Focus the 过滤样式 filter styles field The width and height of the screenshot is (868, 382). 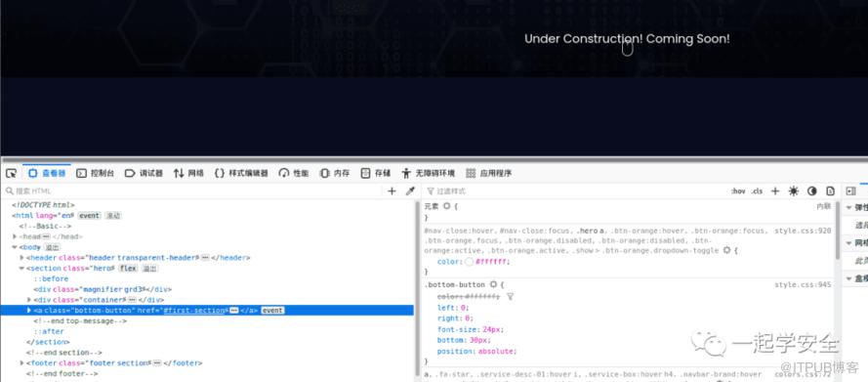click(x=576, y=191)
